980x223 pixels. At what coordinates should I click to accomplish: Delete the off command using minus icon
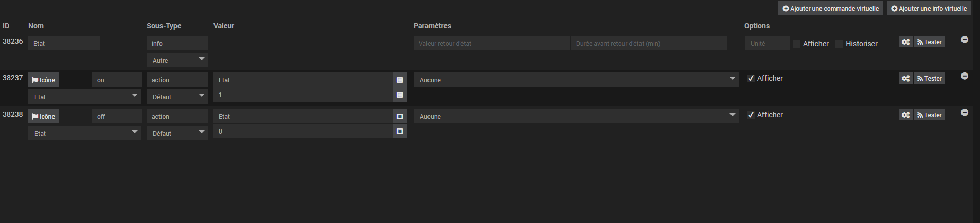965,113
